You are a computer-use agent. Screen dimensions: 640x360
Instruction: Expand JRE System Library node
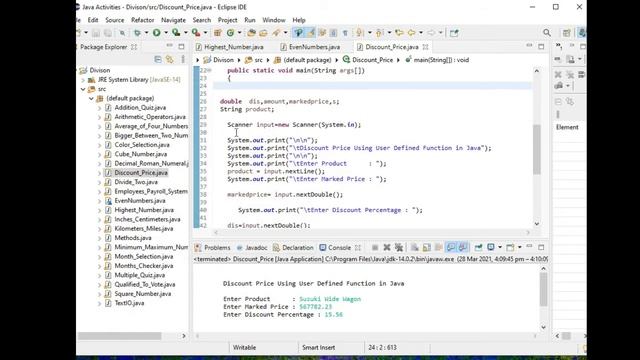coord(83,80)
